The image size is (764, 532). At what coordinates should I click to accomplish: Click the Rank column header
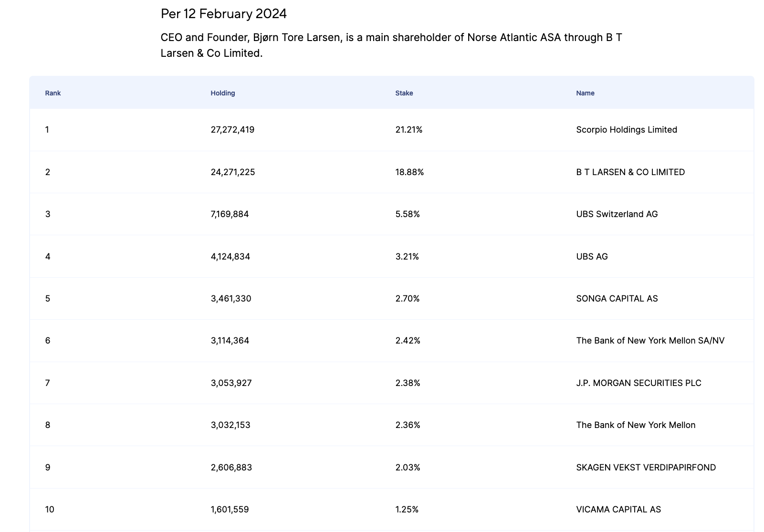coord(53,93)
